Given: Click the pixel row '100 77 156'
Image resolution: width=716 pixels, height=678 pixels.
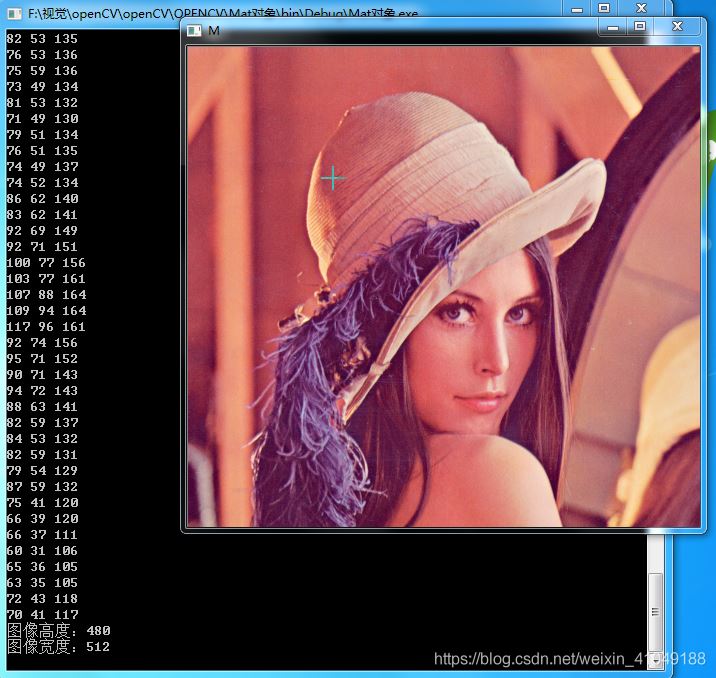Looking at the screenshot, I should 46,263.
